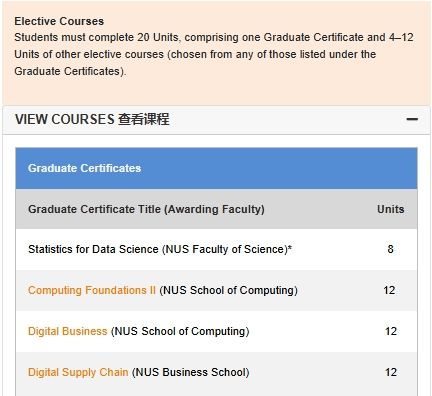Click units value 12 for Digital Supply Chain
Image resolution: width=432 pixels, height=396 pixels.
[x=391, y=372]
